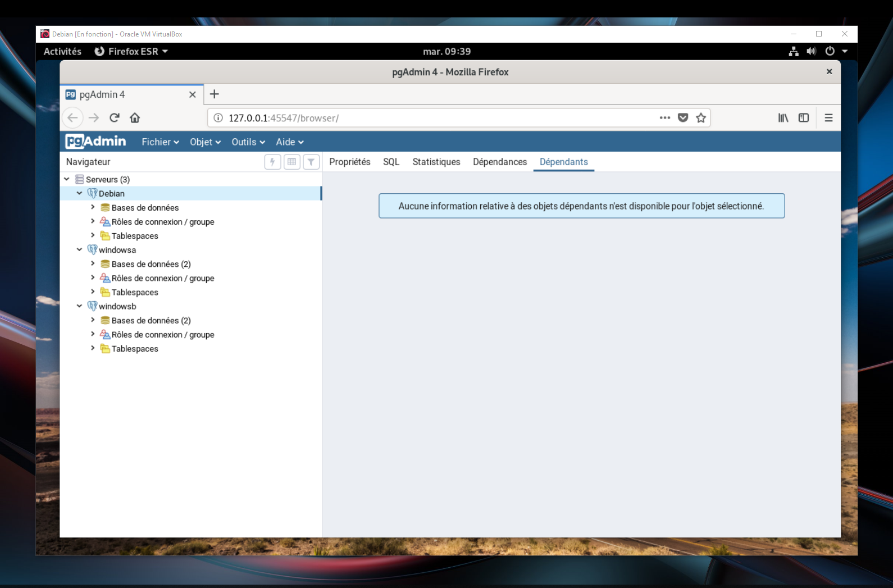The height and width of the screenshot is (588, 893).
Task: Click the GNOME network status icon
Action: [x=794, y=51]
